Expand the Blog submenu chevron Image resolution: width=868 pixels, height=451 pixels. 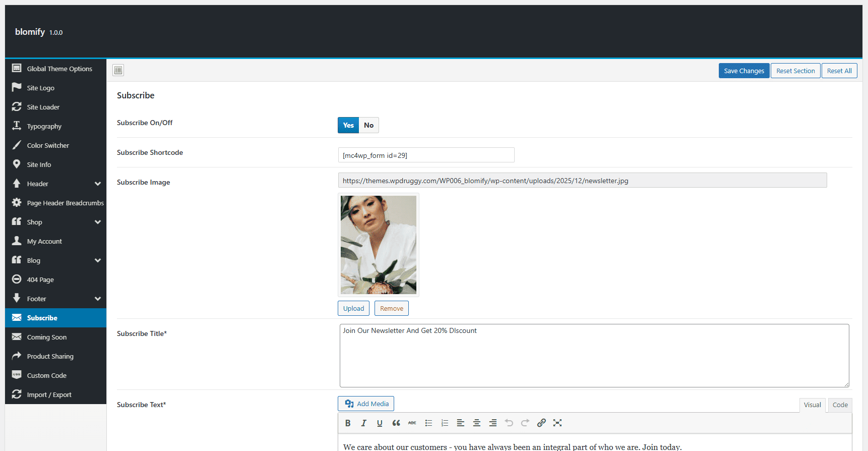click(x=98, y=260)
